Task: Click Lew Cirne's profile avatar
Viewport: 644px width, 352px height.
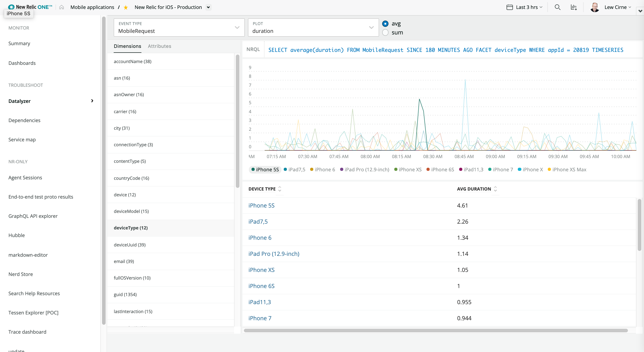Action: tap(595, 7)
